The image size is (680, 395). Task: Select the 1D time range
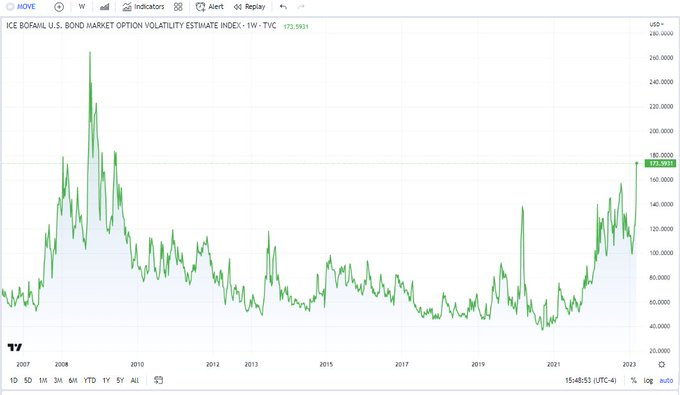click(x=14, y=380)
